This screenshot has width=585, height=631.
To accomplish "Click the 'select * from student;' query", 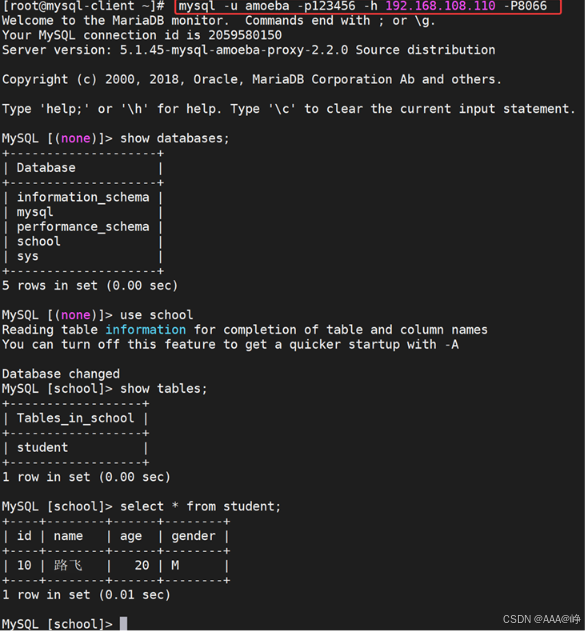I will click(x=200, y=506).
